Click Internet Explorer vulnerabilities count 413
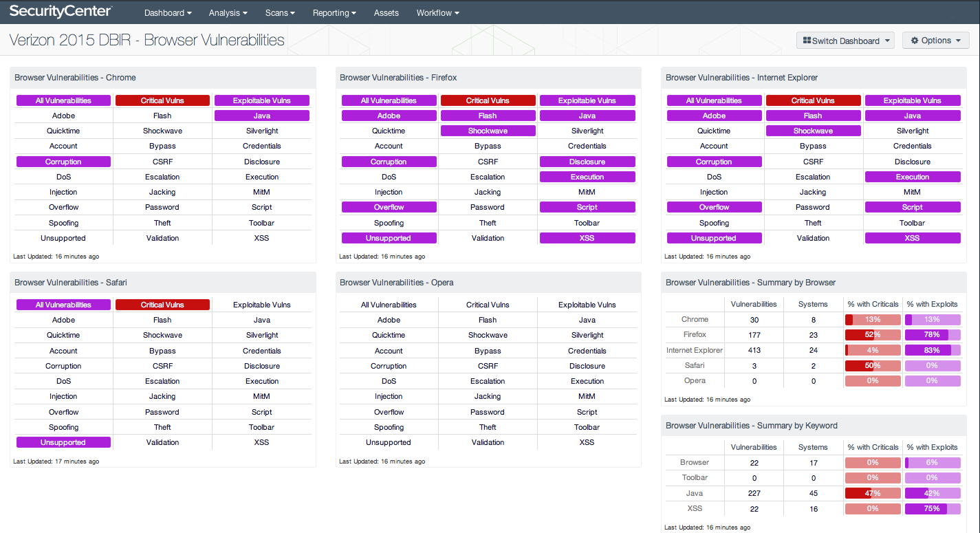 tap(754, 350)
